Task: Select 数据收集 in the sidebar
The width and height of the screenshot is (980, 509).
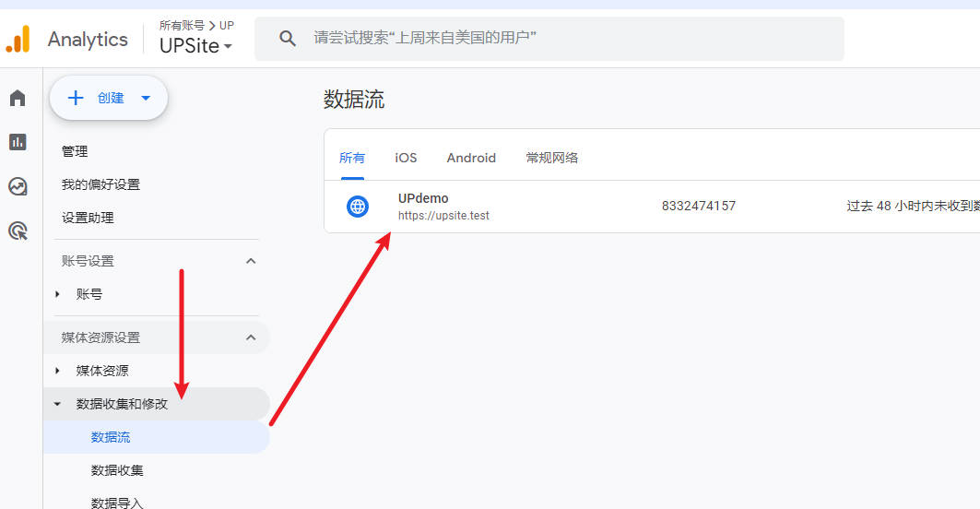Action: coord(117,470)
